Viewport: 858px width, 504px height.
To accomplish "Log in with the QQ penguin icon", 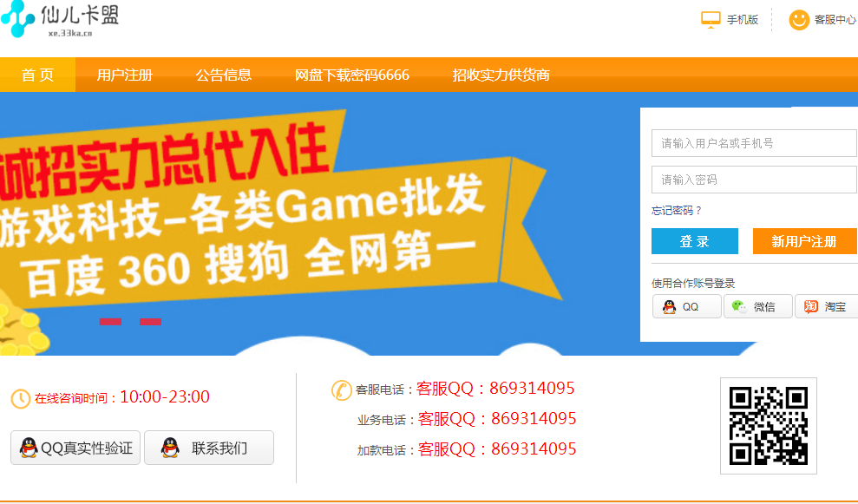I will [x=669, y=306].
